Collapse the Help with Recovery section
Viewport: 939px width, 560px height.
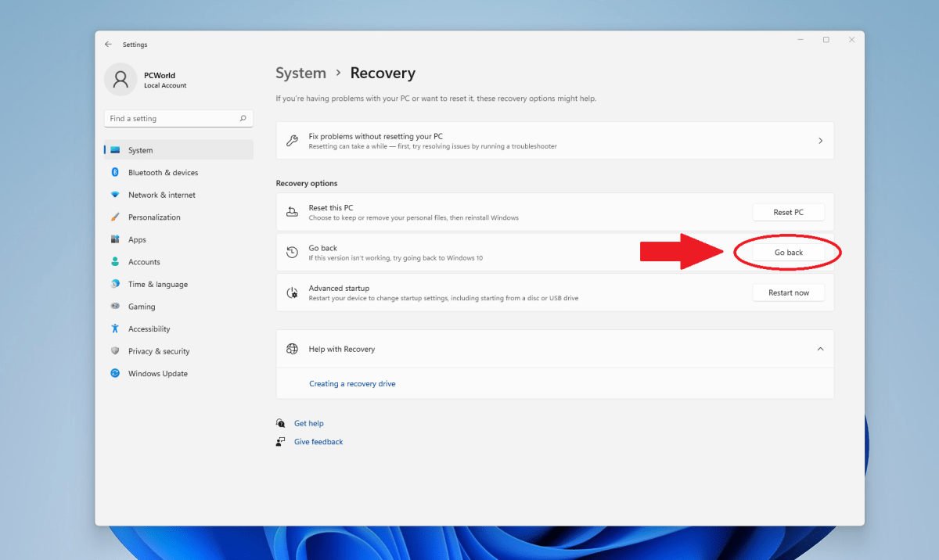[820, 349]
